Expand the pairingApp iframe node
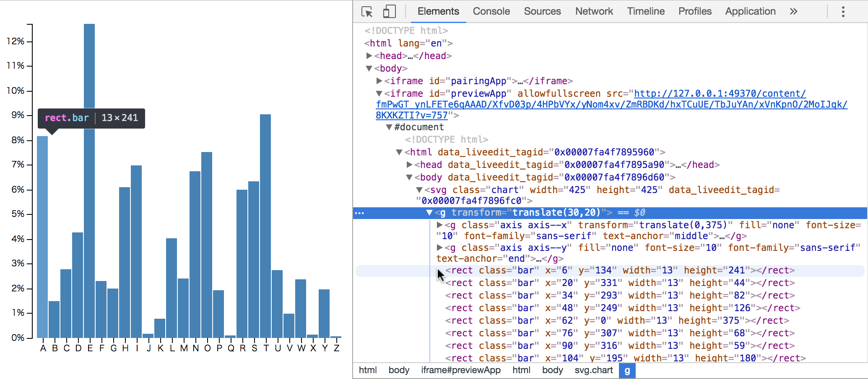This screenshot has height=379, width=868. pos(379,81)
